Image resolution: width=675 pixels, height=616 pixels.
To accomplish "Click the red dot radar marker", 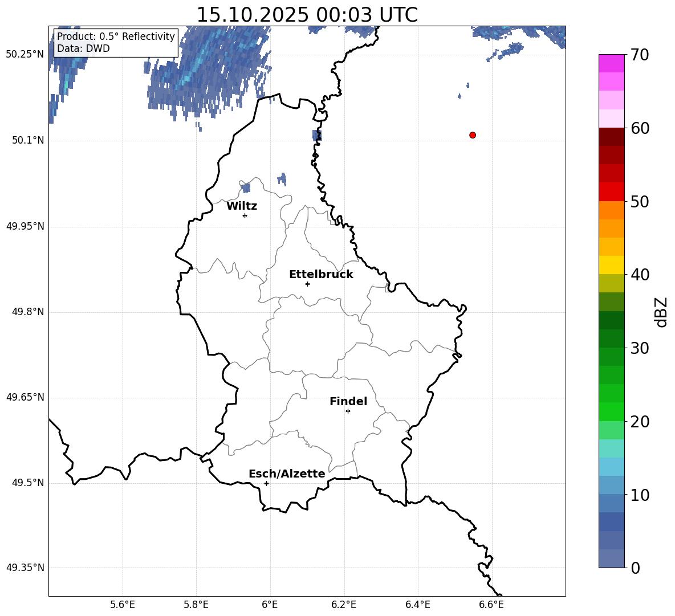I will [x=472, y=135].
